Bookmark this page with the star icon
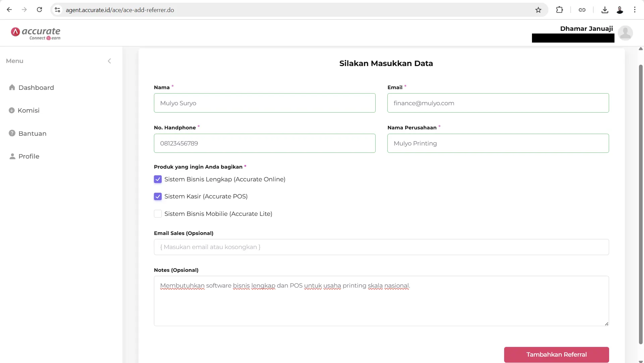 click(x=538, y=10)
